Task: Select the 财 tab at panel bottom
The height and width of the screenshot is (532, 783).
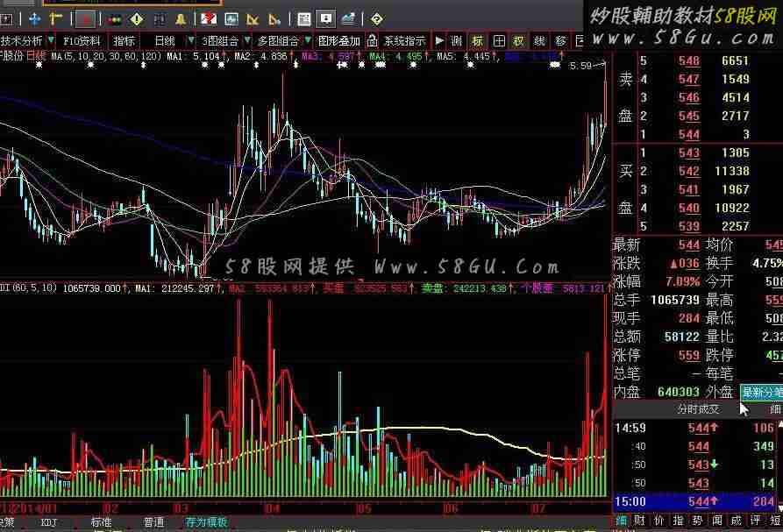Action: [640, 521]
